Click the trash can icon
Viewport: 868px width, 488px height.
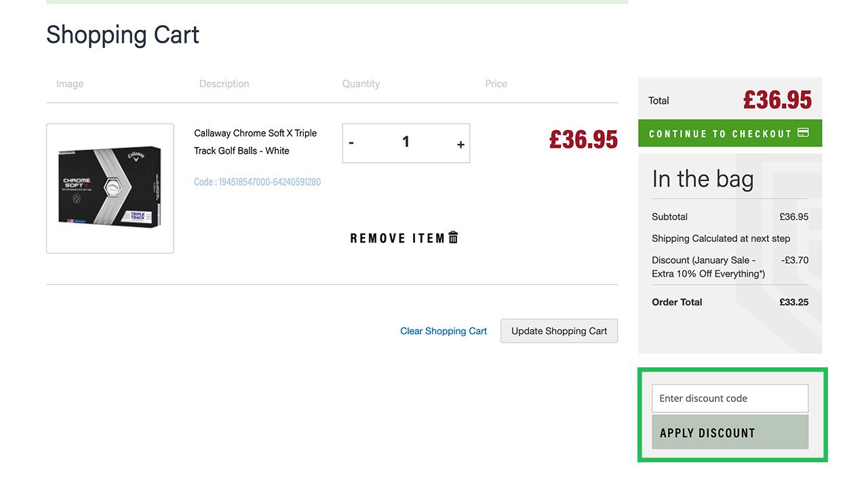453,237
